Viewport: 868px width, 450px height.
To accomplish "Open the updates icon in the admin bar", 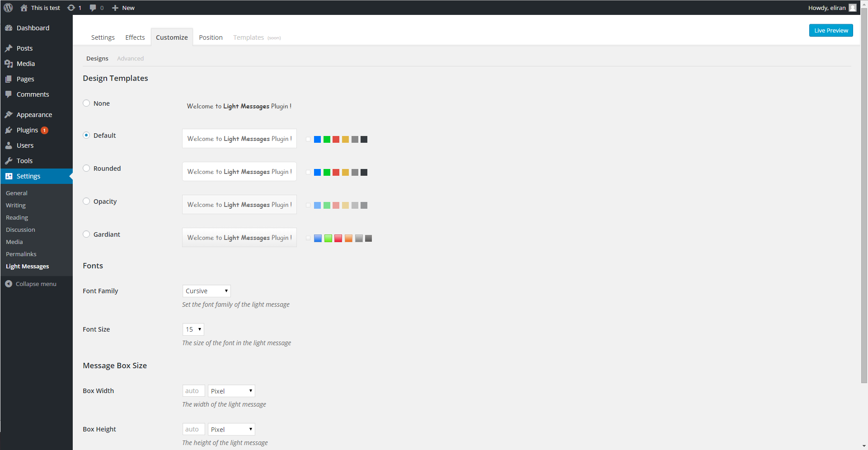I will (x=71, y=8).
